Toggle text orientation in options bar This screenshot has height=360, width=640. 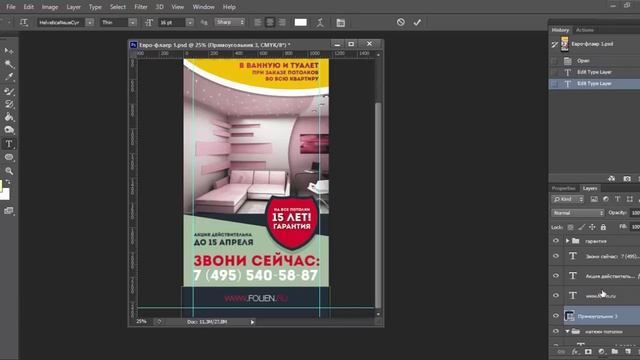click(24, 22)
